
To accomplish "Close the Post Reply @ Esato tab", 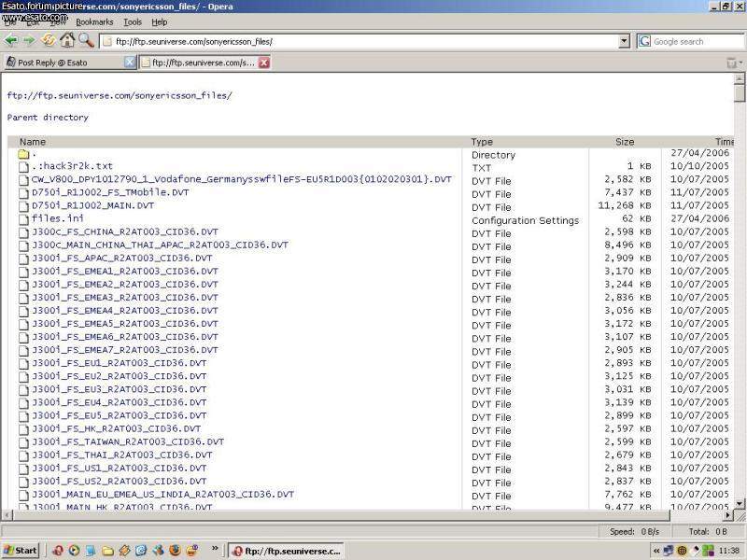I will pyautogui.click(x=130, y=62).
